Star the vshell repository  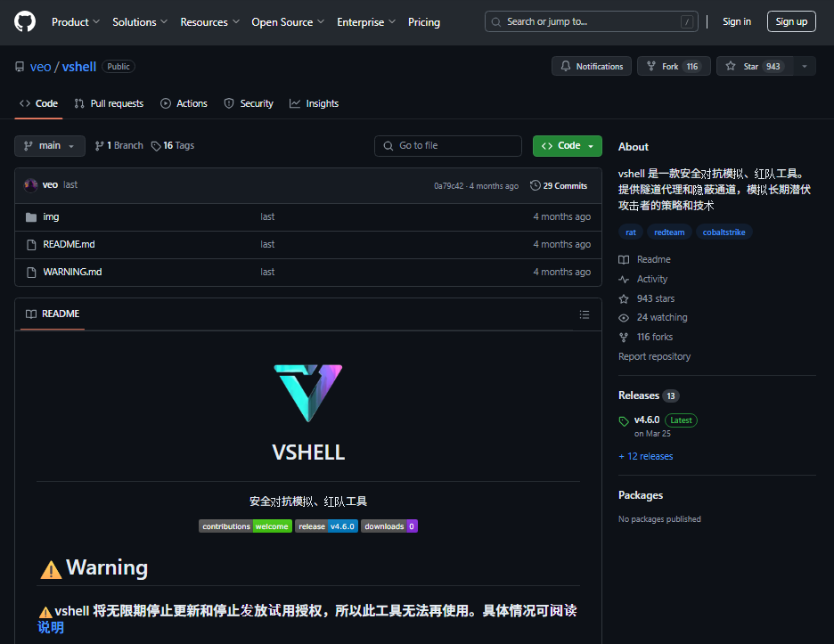tap(753, 67)
